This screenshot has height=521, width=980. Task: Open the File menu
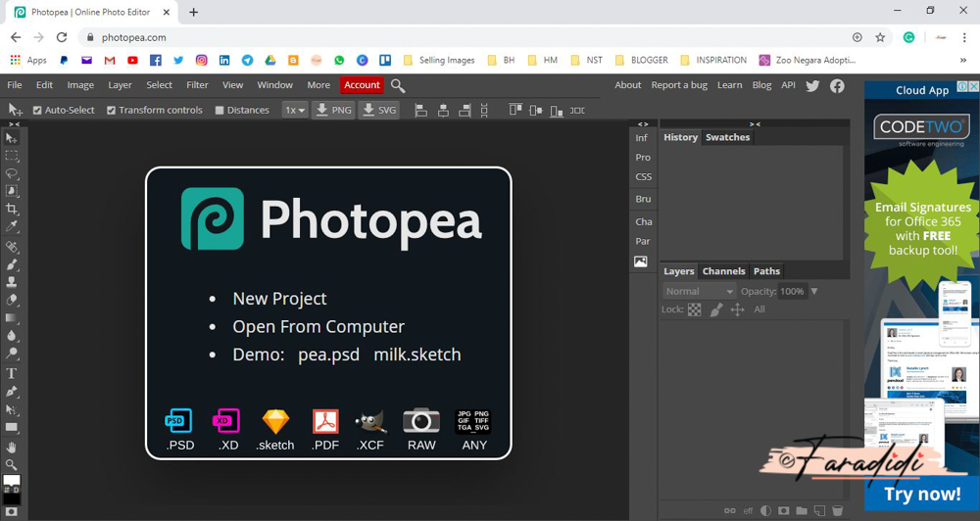(x=15, y=85)
